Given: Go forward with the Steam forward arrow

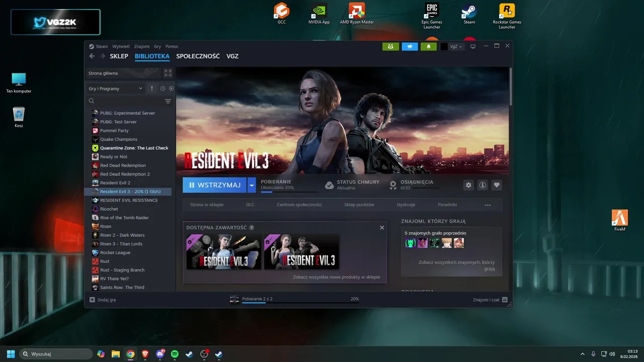Looking at the screenshot, I should (103, 56).
